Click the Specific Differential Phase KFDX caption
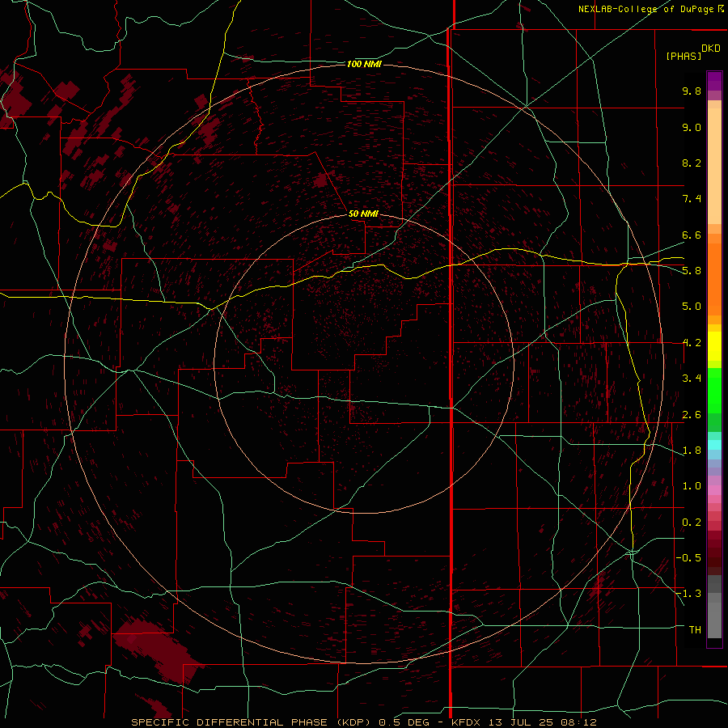The height and width of the screenshot is (728, 728). (x=363, y=722)
